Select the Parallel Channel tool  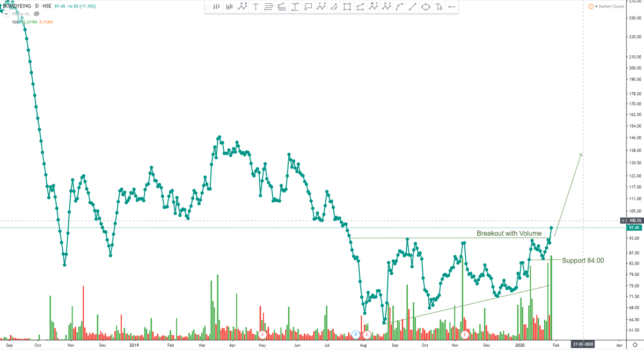coord(334,7)
